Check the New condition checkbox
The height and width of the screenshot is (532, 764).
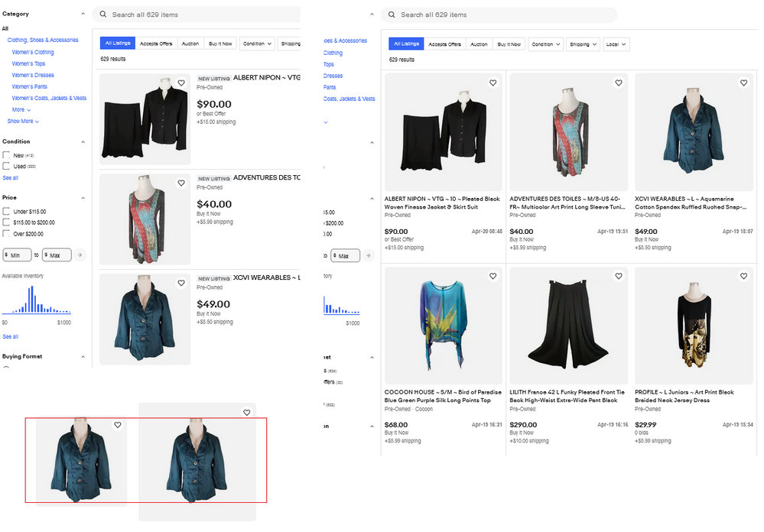pyautogui.click(x=7, y=155)
